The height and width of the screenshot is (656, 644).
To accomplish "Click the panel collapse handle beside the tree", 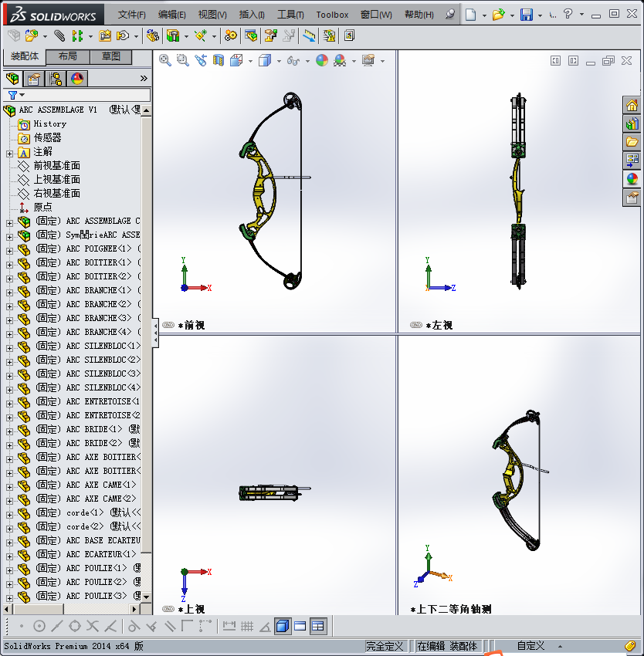I will click(155, 333).
